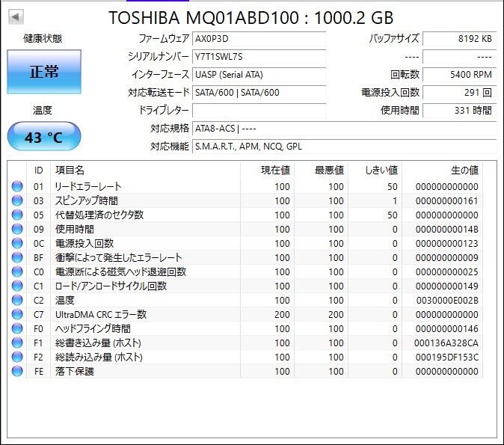Viewport: 504px width, 445px height.
Task: Click the ID cell F1
Action: coord(38,343)
